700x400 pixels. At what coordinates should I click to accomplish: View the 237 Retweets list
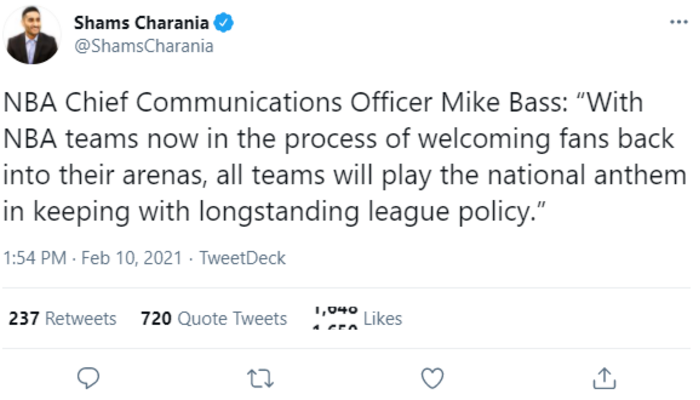click(62, 319)
